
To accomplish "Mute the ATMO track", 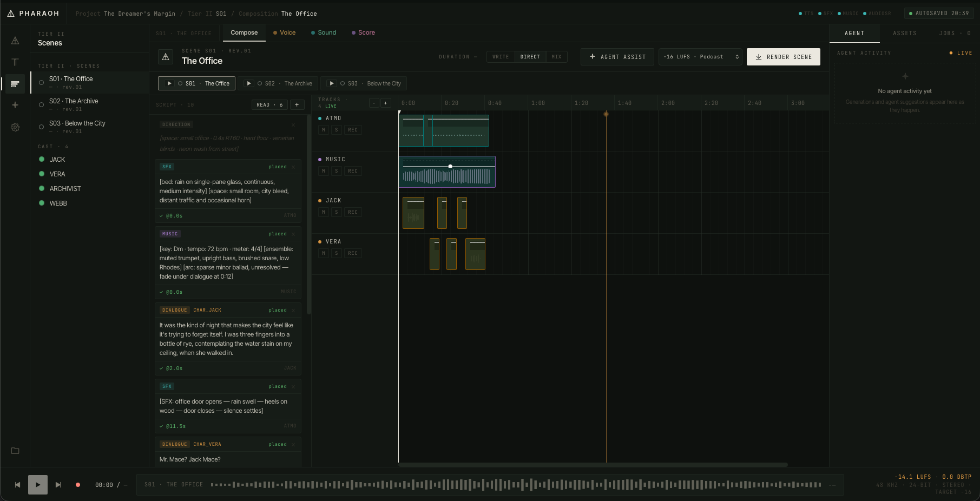I will click(324, 130).
